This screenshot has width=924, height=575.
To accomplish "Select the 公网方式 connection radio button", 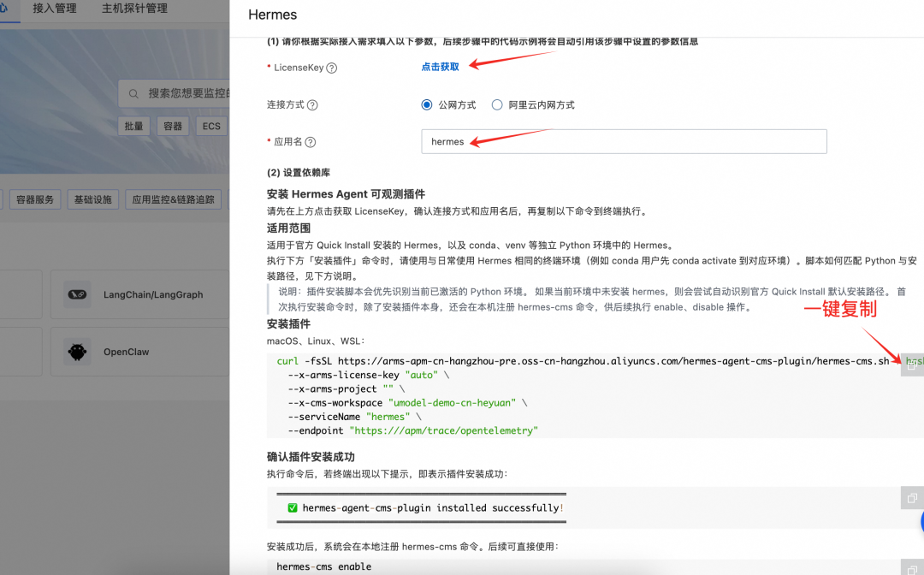I will pyautogui.click(x=427, y=105).
